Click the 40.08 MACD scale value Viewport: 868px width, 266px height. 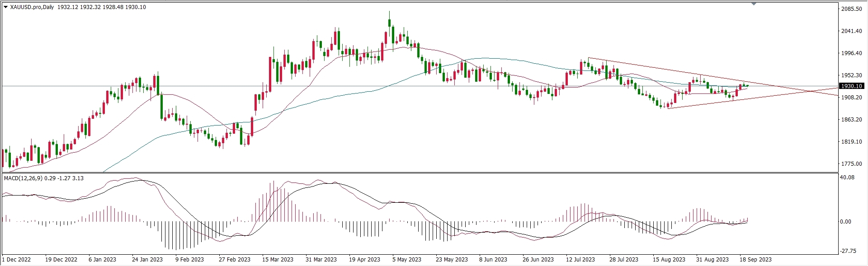pos(847,177)
